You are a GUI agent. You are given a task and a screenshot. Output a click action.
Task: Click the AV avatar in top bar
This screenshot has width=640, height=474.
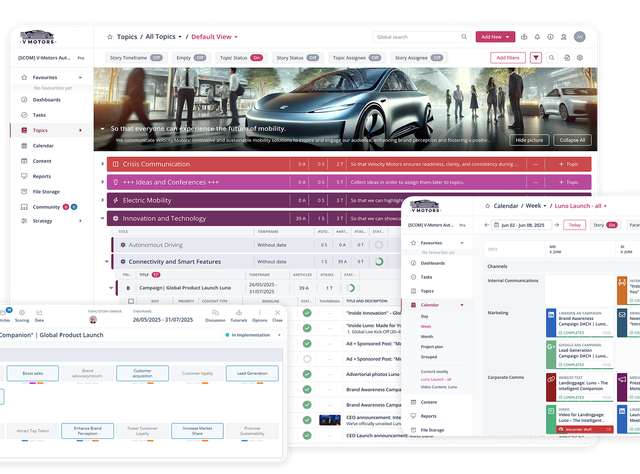580,37
